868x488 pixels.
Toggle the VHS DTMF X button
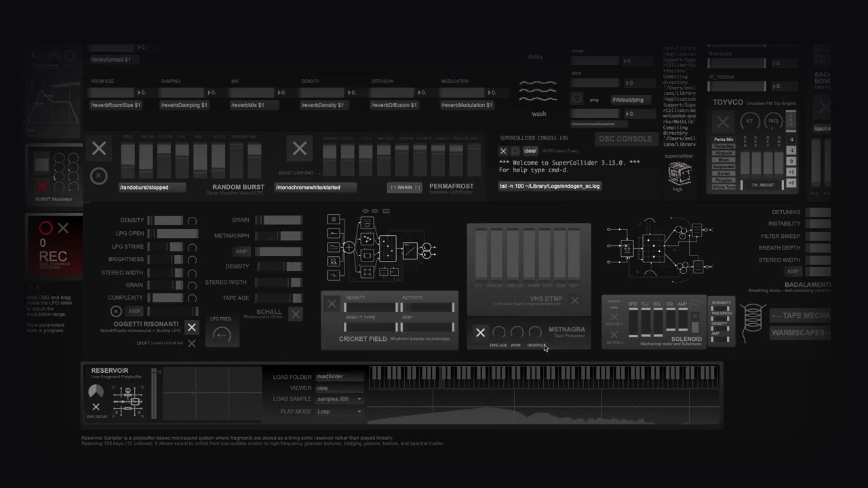(574, 300)
